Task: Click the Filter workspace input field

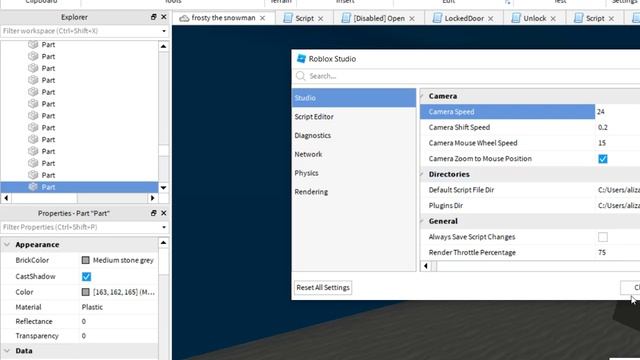Action: (81, 31)
